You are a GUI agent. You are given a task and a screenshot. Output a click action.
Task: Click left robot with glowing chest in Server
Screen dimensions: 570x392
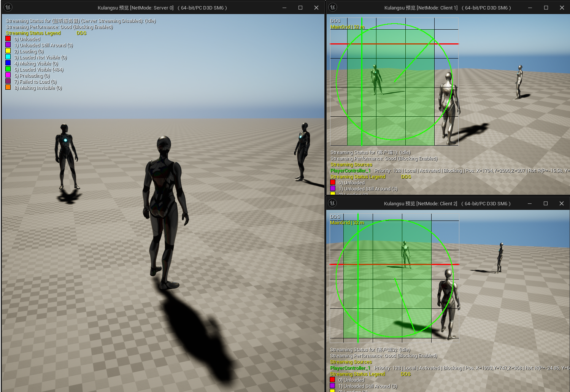(66, 157)
